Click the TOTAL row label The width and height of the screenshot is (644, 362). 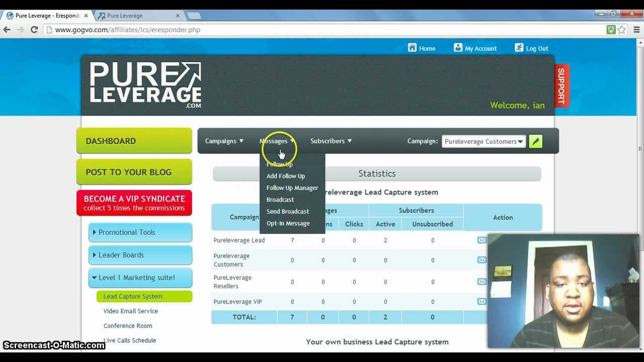point(244,317)
